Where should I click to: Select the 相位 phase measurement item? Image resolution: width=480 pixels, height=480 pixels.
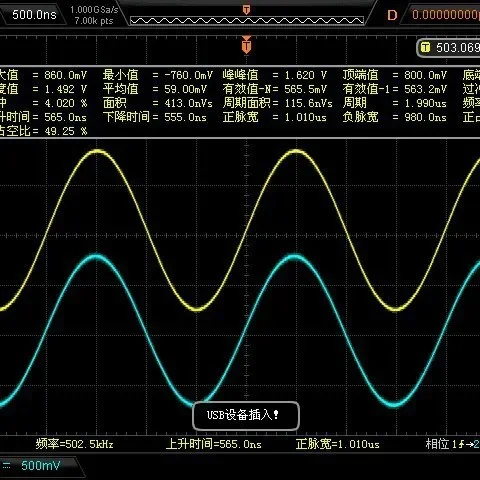[453, 444]
